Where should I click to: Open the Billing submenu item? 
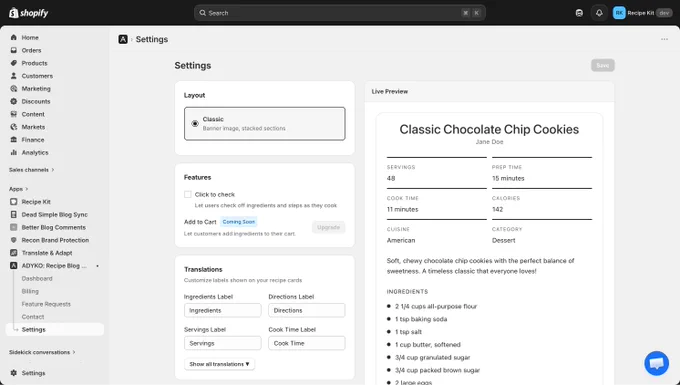click(x=30, y=291)
